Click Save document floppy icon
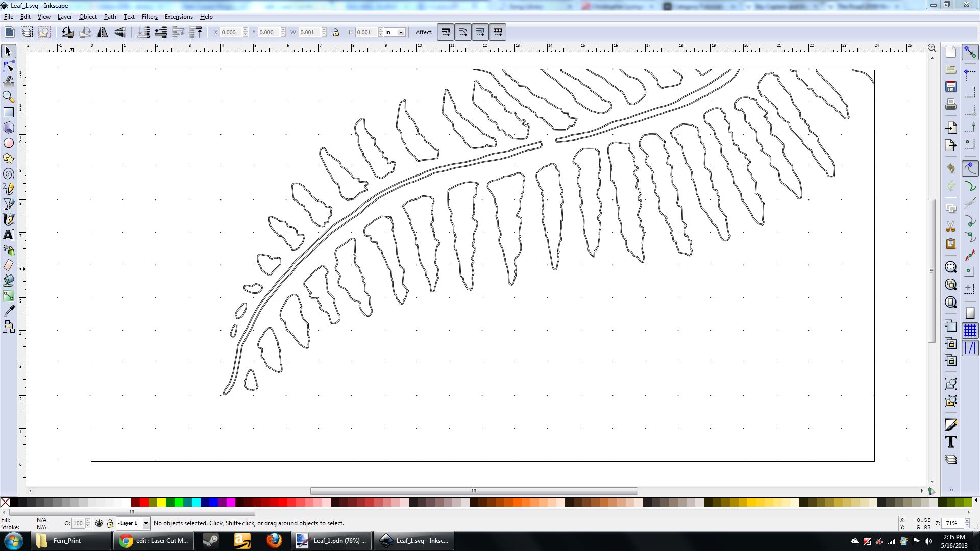 pos(950,86)
